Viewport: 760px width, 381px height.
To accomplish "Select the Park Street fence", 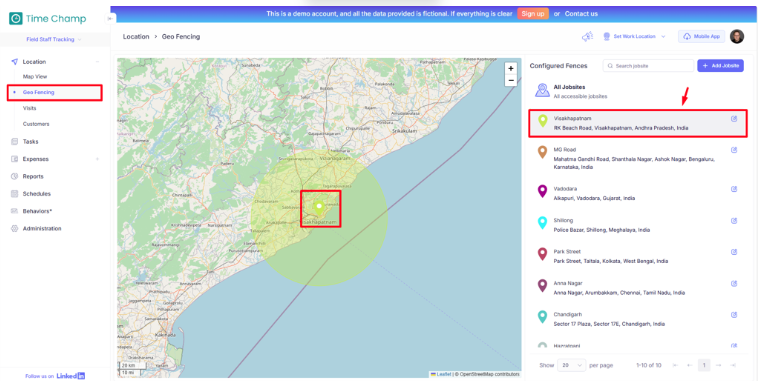I will click(x=637, y=256).
